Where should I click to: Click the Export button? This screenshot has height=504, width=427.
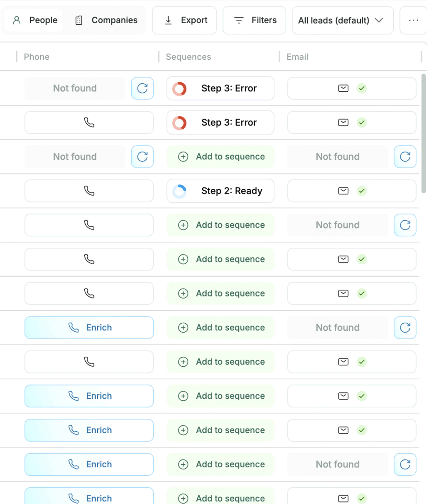[184, 20]
